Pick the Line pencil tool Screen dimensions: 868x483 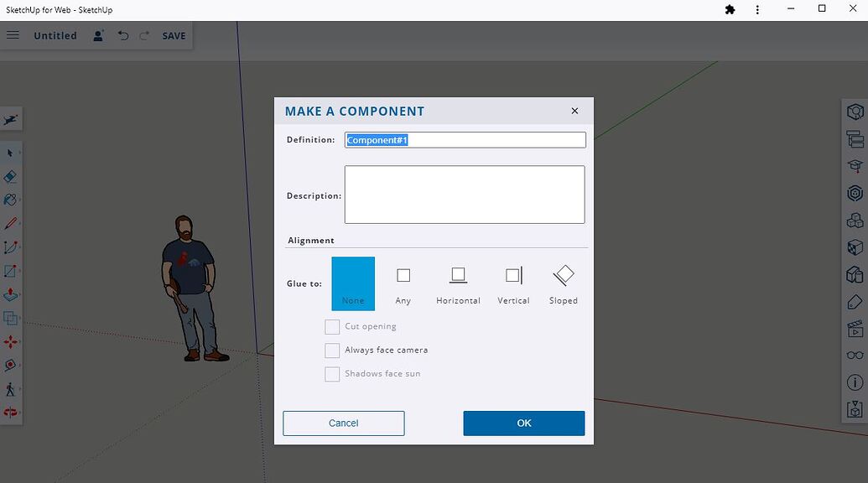tap(11, 223)
